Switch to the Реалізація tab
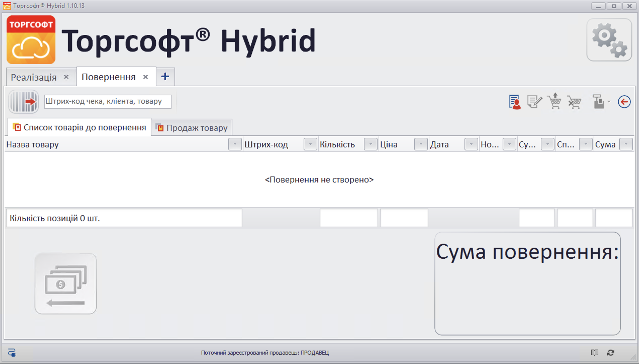 pos(34,77)
